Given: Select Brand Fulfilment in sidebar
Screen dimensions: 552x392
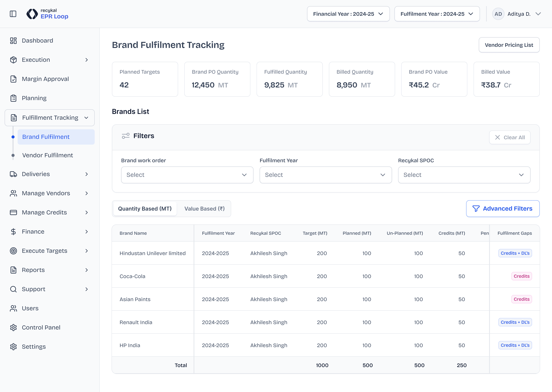Looking at the screenshot, I should pyautogui.click(x=46, y=137).
